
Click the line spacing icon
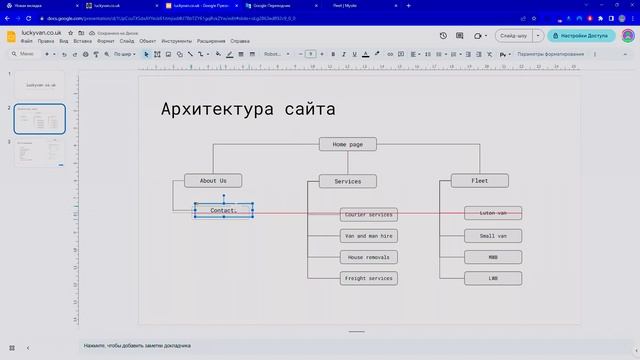428,54
